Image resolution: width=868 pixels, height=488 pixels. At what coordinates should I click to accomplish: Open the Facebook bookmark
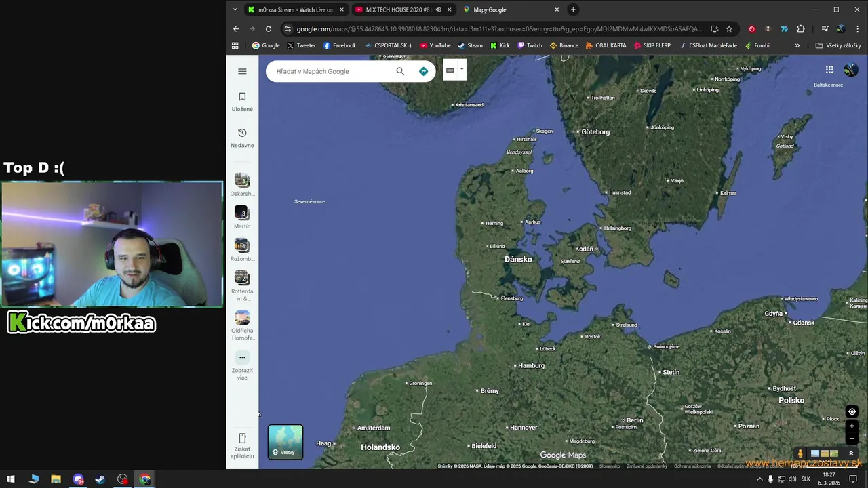(x=339, y=45)
